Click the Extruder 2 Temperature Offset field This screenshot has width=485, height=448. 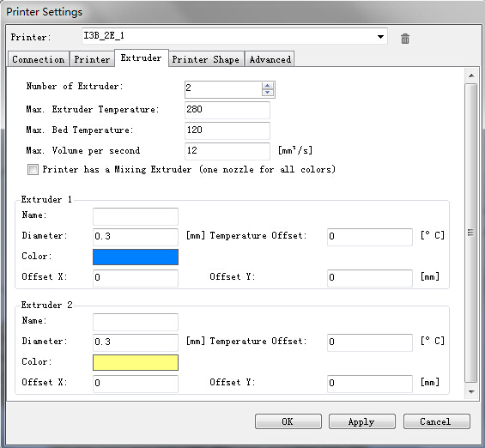pos(370,342)
